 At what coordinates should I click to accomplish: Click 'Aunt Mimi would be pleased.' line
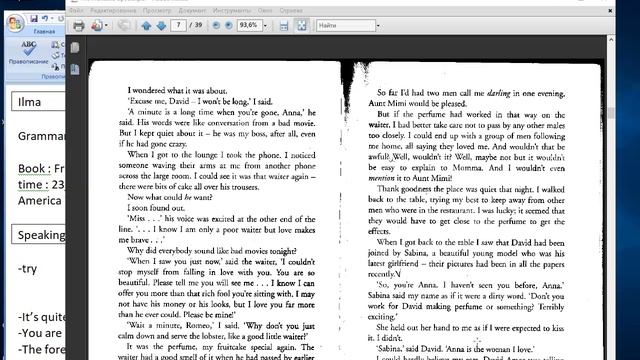(x=417, y=104)
